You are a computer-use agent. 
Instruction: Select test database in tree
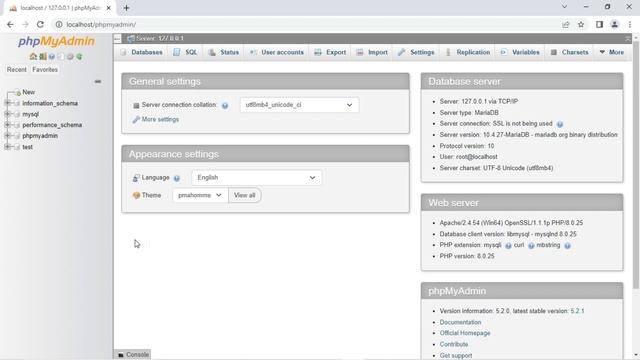[27, 147]
